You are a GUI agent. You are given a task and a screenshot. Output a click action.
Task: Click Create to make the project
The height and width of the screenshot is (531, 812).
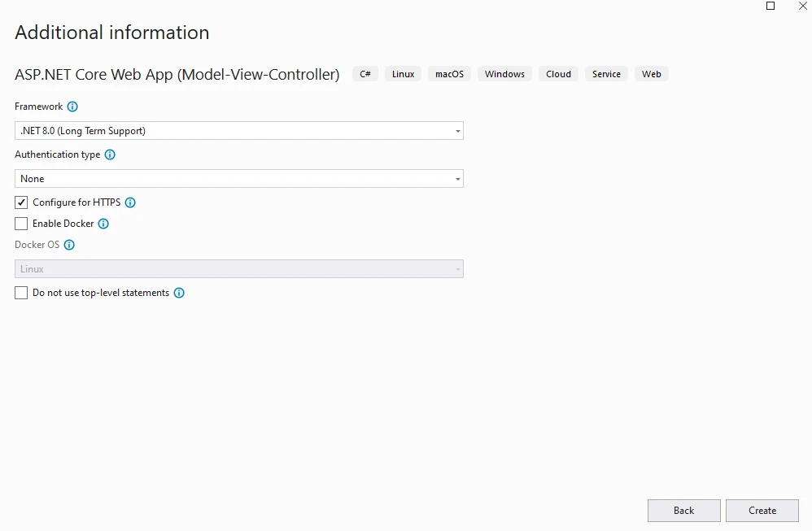point(762,511)
